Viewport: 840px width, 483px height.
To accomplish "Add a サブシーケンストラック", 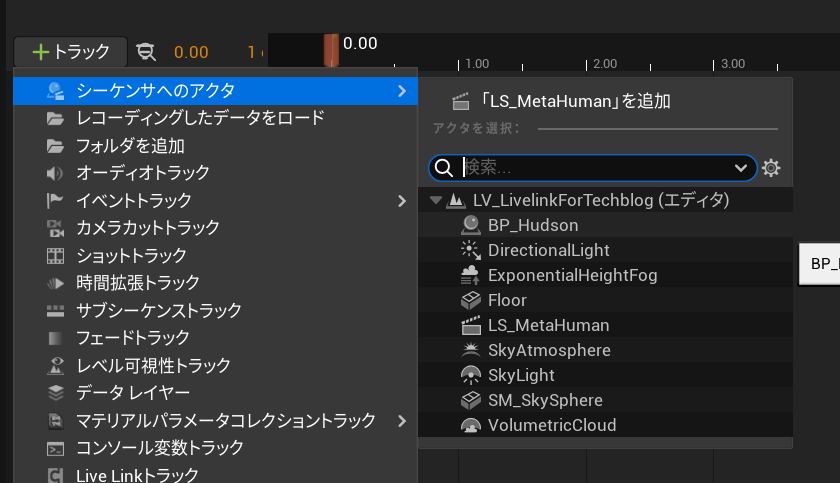I will [x=158, y=310].
